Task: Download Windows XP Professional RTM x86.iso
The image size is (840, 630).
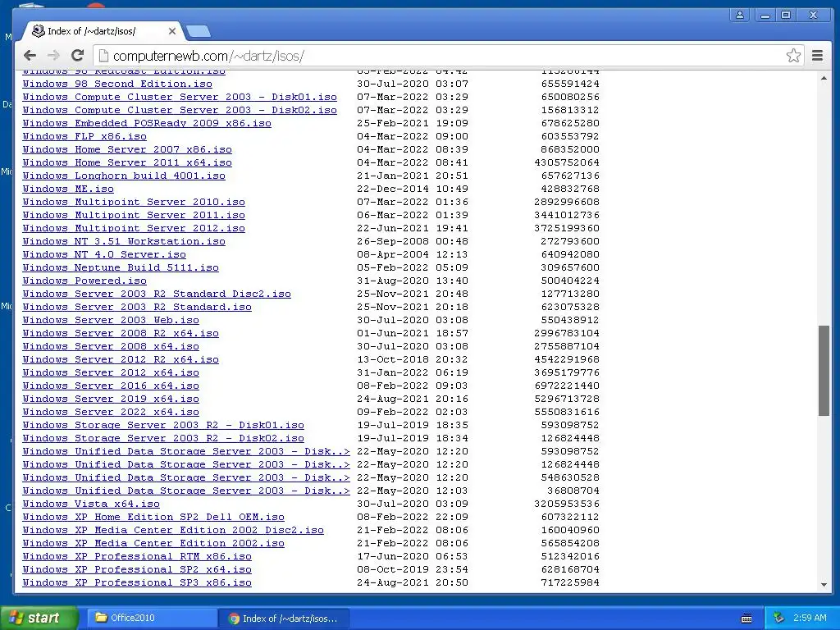Action: [137, 557]
